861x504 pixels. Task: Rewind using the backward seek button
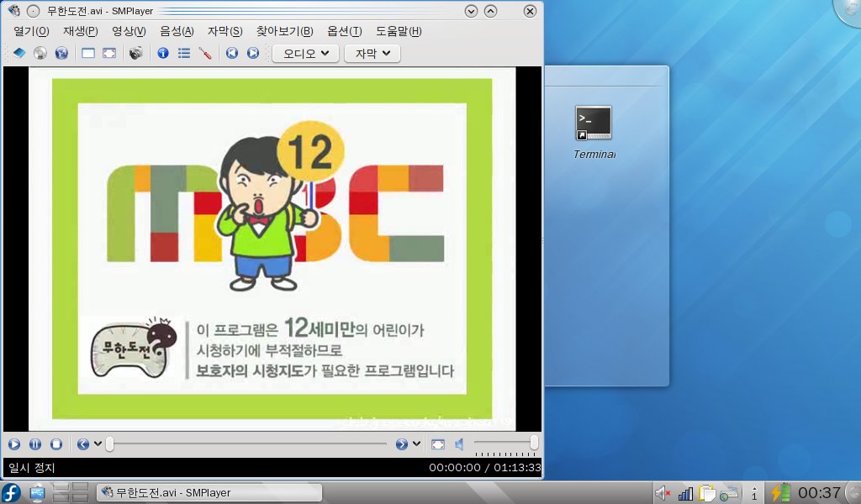(83, 444)
